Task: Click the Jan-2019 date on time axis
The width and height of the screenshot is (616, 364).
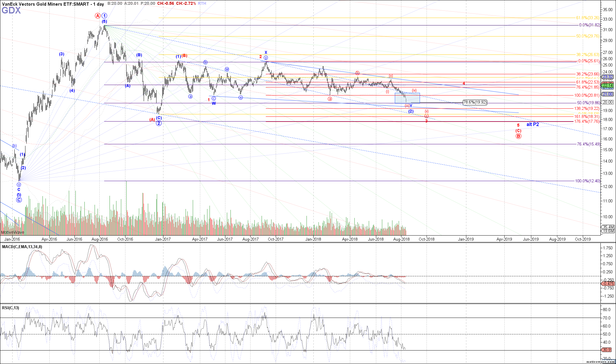Action: coord(466,239)
